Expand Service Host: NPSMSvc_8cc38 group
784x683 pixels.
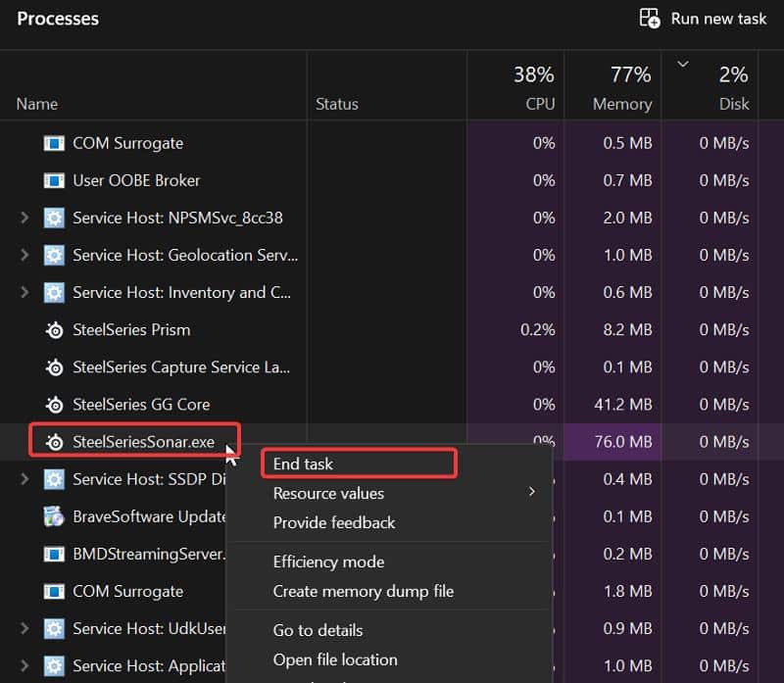click(24, 218)
